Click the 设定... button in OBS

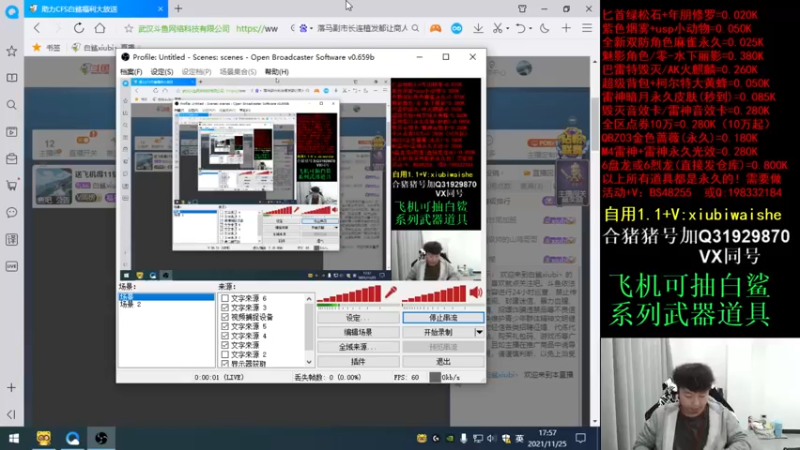click(x=358, y=317)
